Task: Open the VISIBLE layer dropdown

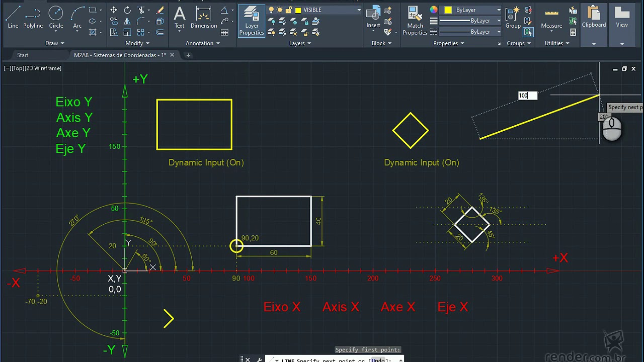Action: coord(359,10)
